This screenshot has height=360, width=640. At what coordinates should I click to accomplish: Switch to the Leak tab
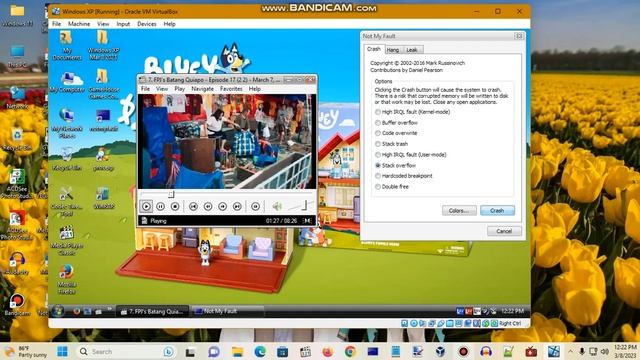pos(412,50)
